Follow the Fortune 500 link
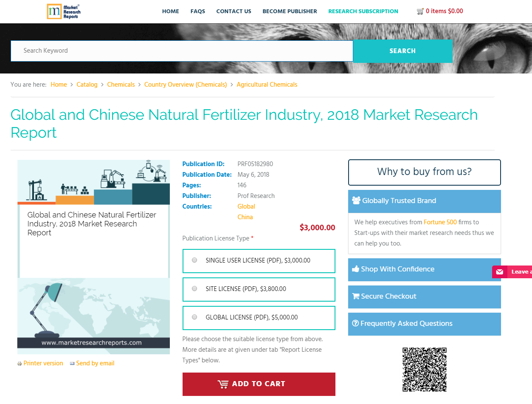 (x=440, y=222)
